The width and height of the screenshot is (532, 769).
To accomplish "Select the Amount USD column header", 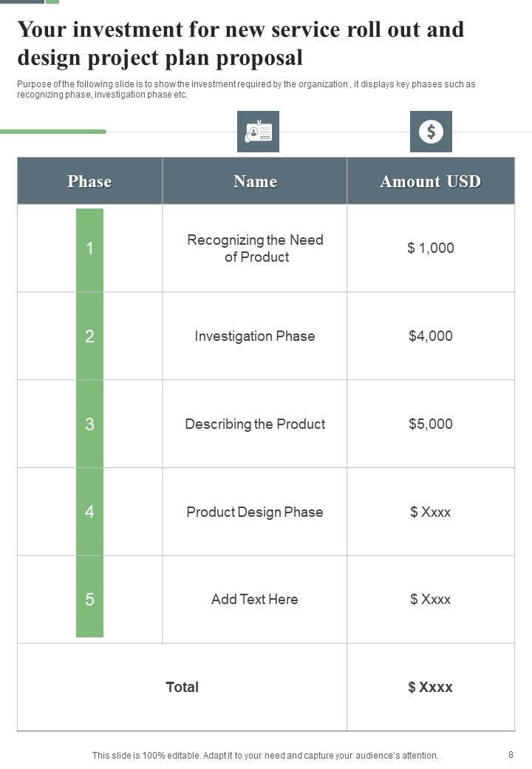I will (430, 181).
